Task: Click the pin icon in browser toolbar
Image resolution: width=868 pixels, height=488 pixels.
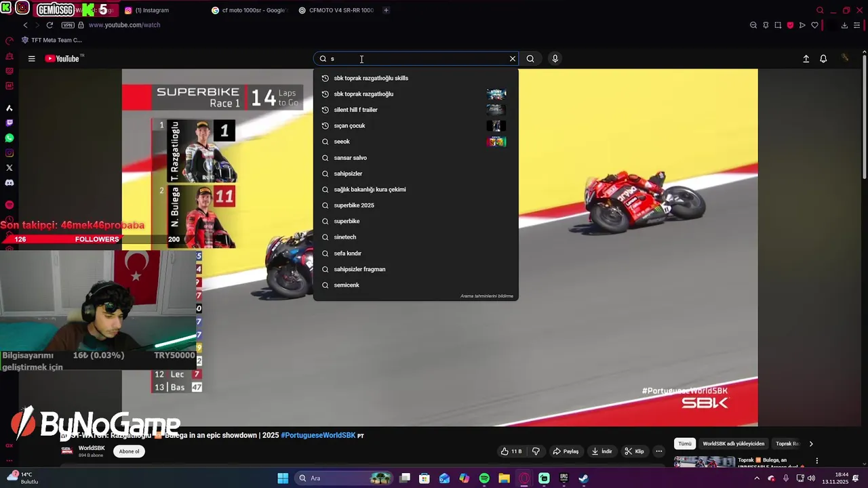Action: [x=766, y=25]
